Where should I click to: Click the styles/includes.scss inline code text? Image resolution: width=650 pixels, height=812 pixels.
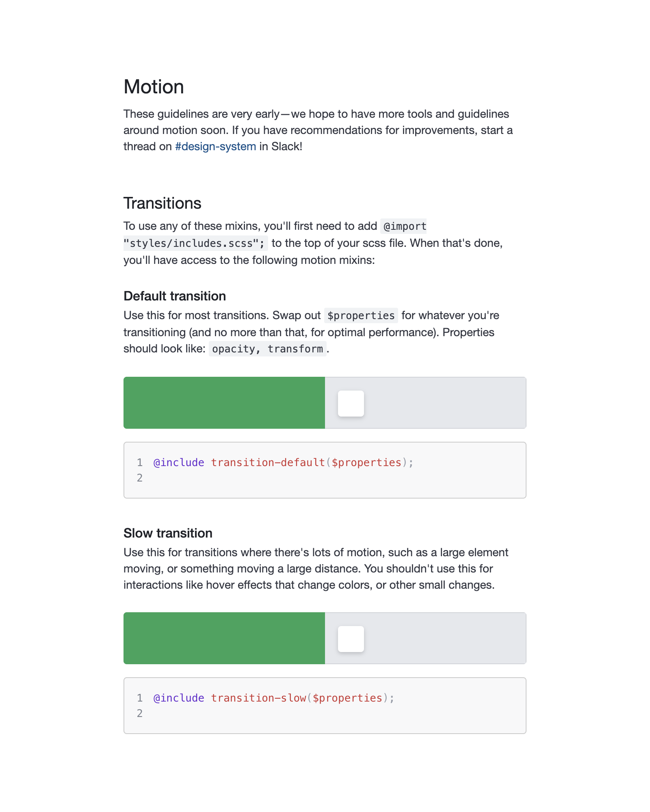pos(194,243)
